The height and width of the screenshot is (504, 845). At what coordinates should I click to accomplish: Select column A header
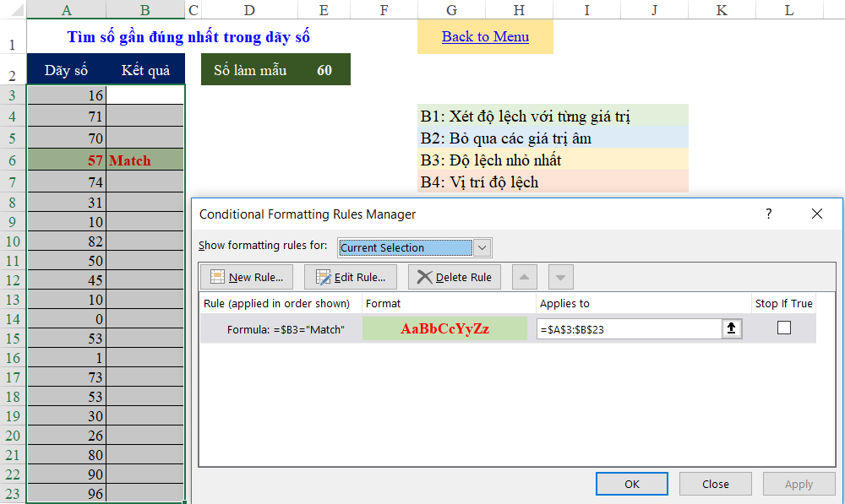click(x=66, y=10)
